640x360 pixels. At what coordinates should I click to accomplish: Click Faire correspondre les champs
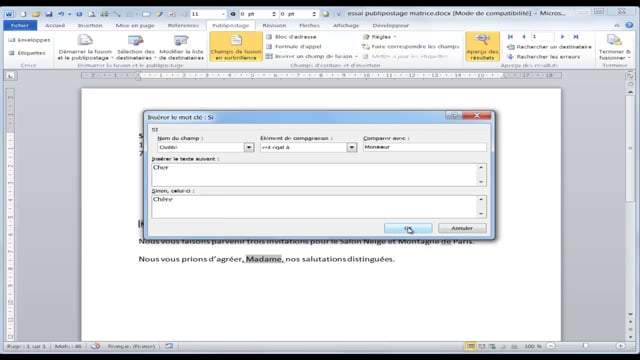pos(411,47)
